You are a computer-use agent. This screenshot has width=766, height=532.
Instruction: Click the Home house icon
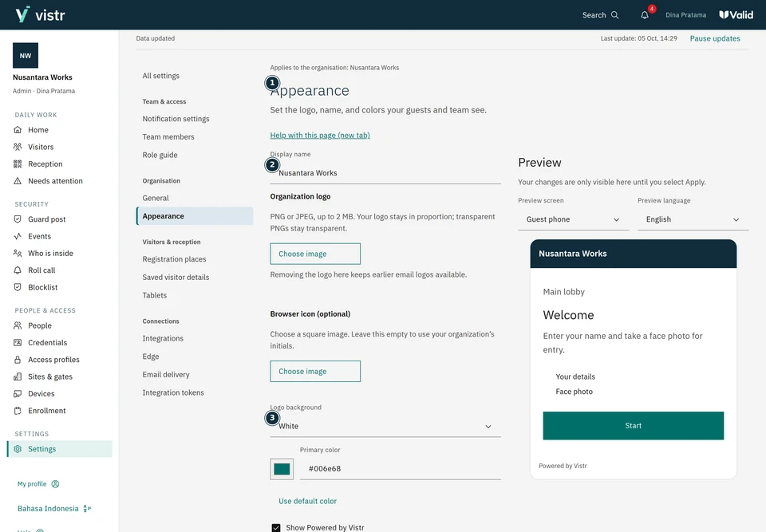click(18, 129)
